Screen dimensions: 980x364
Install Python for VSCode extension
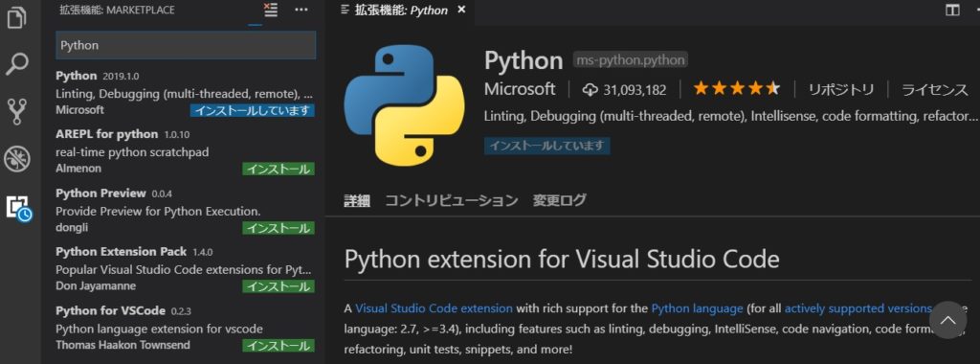tap(278, 345)
